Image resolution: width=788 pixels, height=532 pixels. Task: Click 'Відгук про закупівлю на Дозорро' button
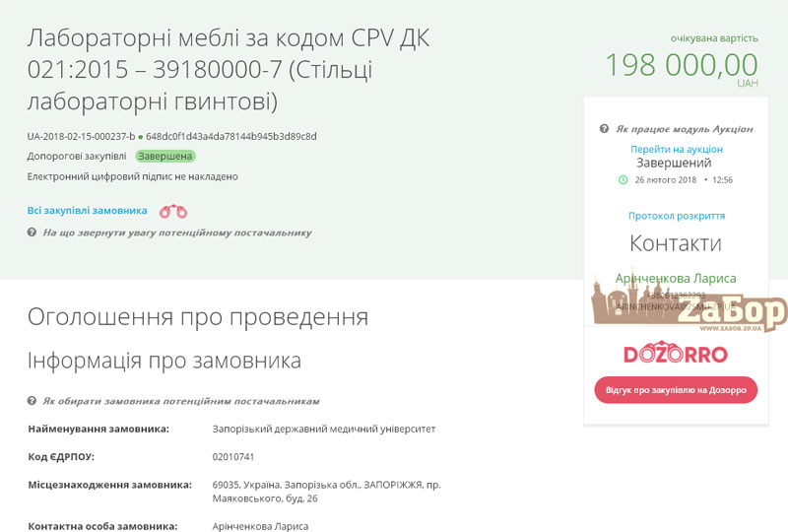[676, 390]
